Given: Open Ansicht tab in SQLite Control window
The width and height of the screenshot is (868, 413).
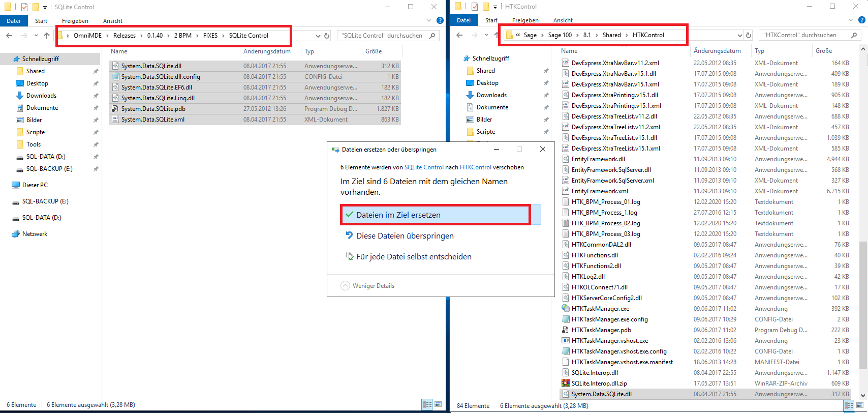Looking at the screenshot, I should 113,21.
